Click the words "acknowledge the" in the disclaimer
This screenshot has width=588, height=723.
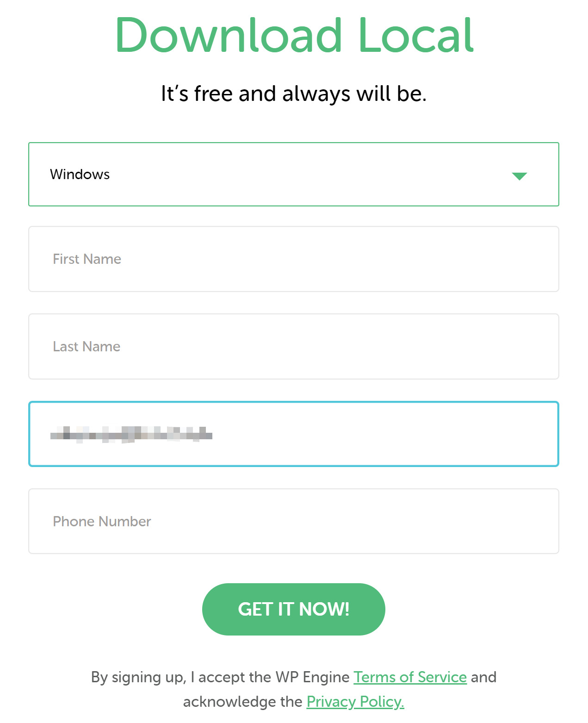[x=242, y=702]
